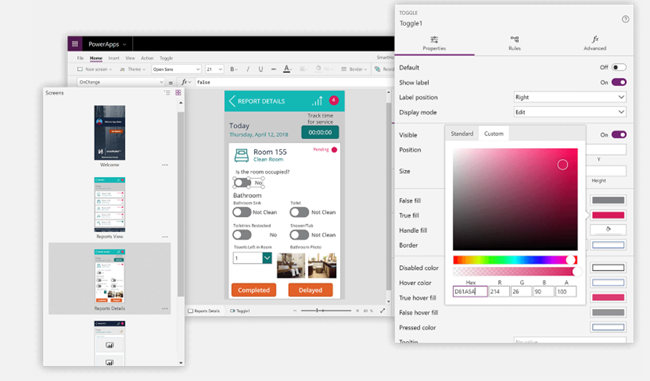
Task: Click the Border toolbar button
Action: [x=354, y=69]
